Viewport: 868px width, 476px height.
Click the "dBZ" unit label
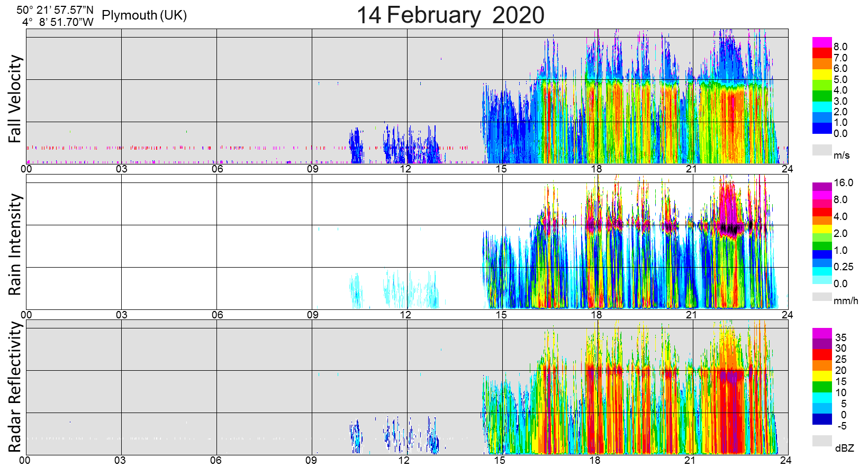[844, 448]
